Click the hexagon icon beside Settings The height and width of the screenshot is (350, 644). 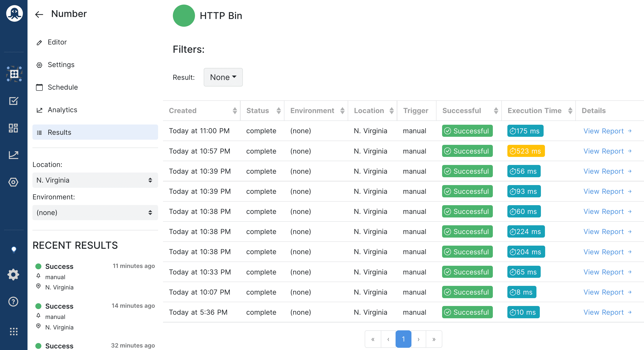39,65
